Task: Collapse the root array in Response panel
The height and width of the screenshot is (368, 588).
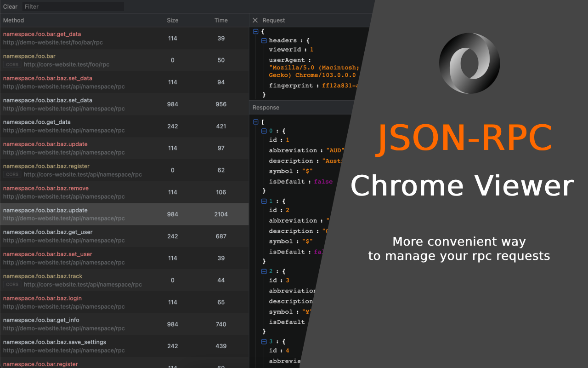Action: [x=255, y=122]
